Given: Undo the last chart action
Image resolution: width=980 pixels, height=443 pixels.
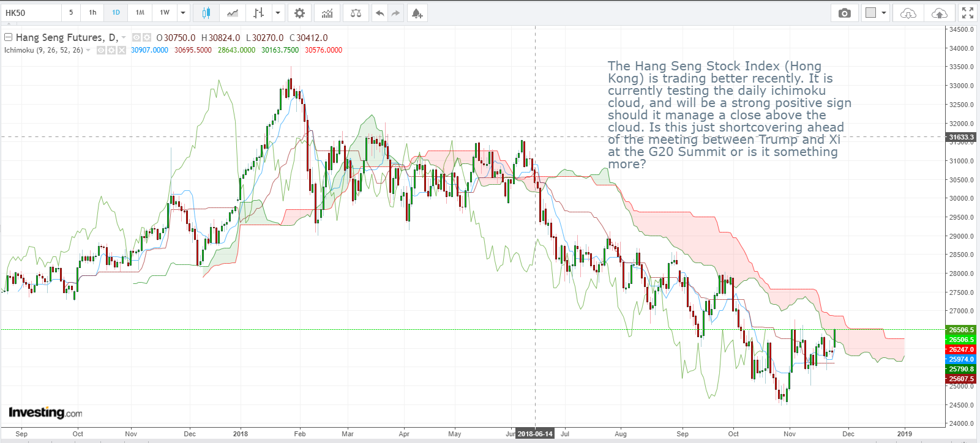Looking at the screenshot, I should tap(380, 13).
